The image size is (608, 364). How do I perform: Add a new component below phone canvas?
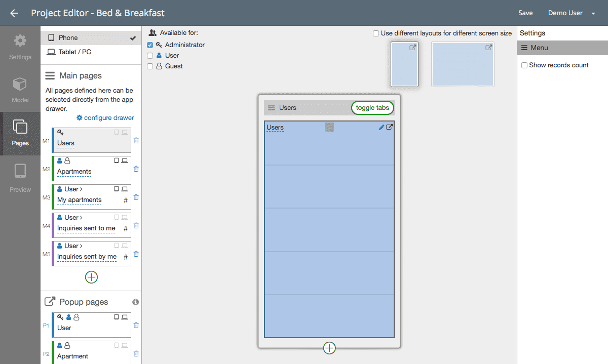(329, 348)
